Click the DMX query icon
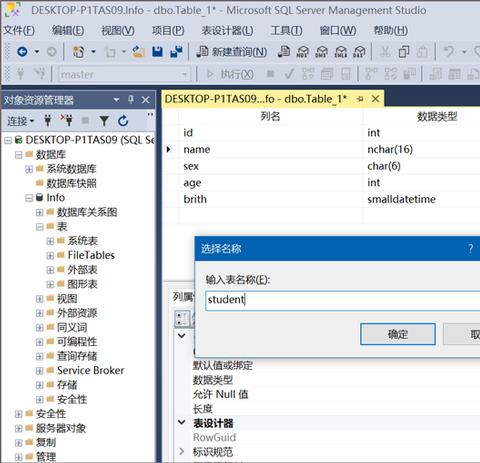The width and height of the screenshot is (480, 463). click(x=321, y=52)
